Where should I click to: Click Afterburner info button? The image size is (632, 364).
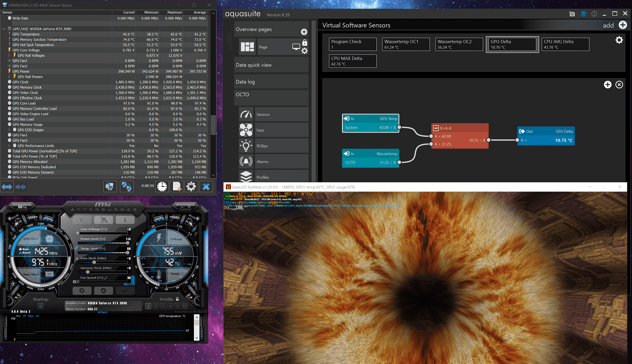tap(125, 220)
